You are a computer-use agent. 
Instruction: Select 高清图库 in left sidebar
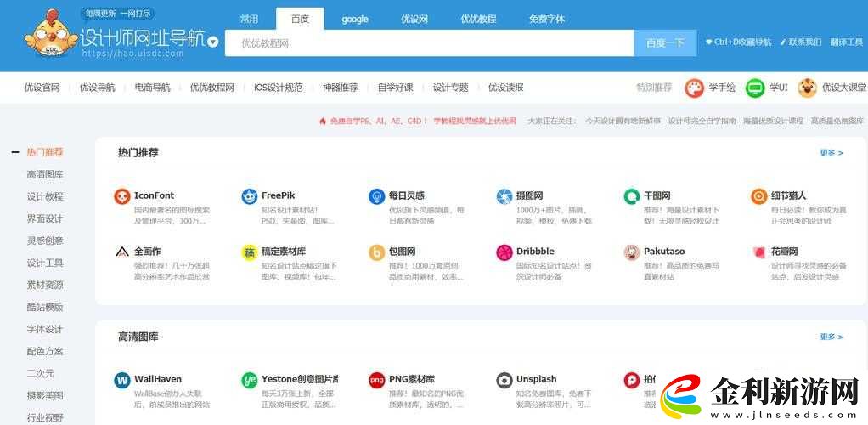(x=45, y=174)
